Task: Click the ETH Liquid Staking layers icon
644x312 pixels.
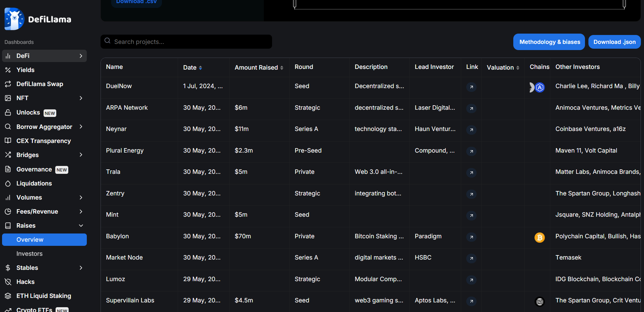Action: point(8,296)
